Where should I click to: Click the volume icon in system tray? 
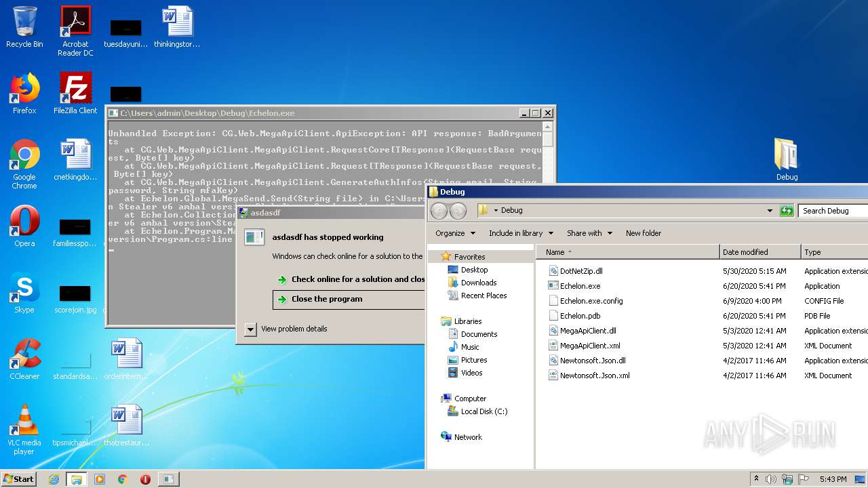point(771,479)
